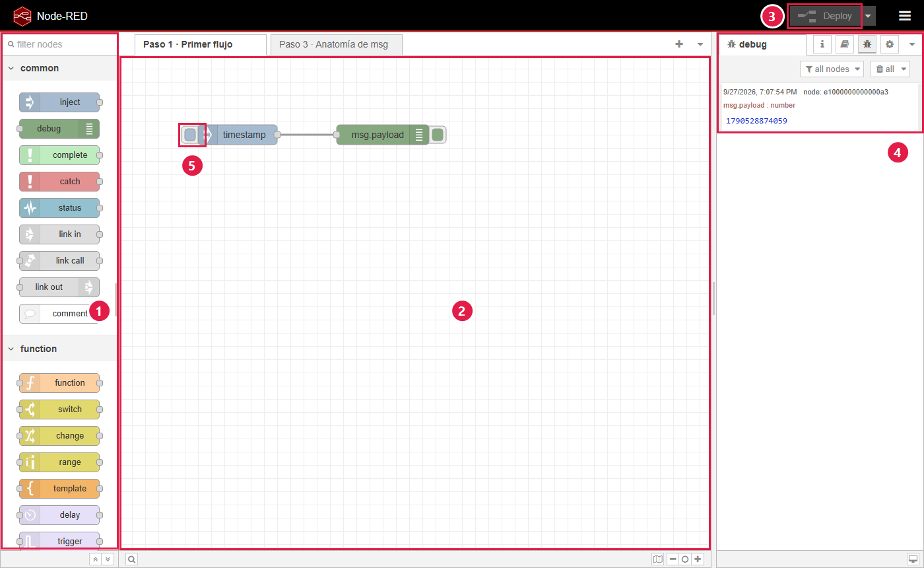Open the help book sidebar icon
Viewport: 924px width, 568px height.
click(x=844, y=44)
